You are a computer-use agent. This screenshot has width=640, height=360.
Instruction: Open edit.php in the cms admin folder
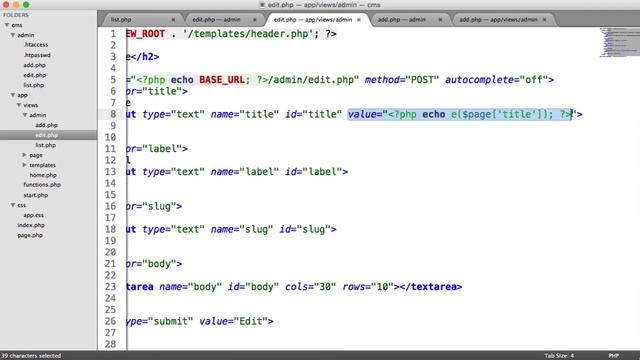(34, 75)
